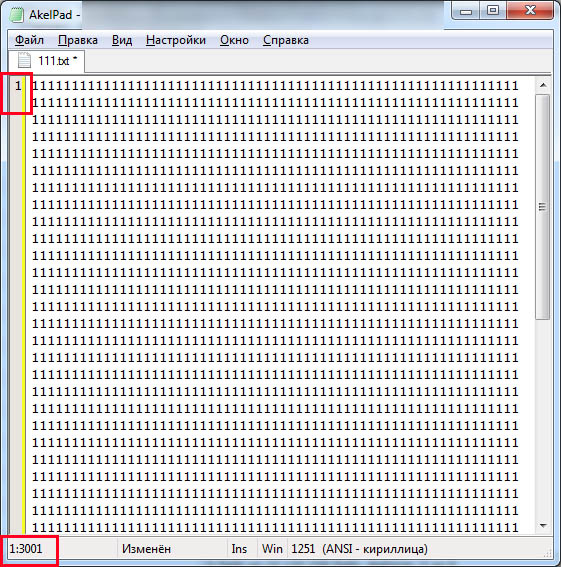Image resolution: width=561 pixels, height=567 pixels.
Task: Open the Файл menu
Action: point(29,40)
